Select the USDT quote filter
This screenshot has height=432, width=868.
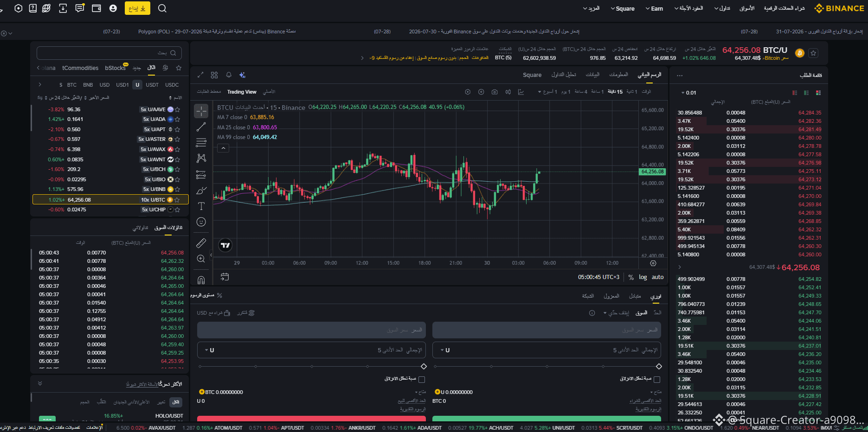pyautogui.click(x=152, y=85)
